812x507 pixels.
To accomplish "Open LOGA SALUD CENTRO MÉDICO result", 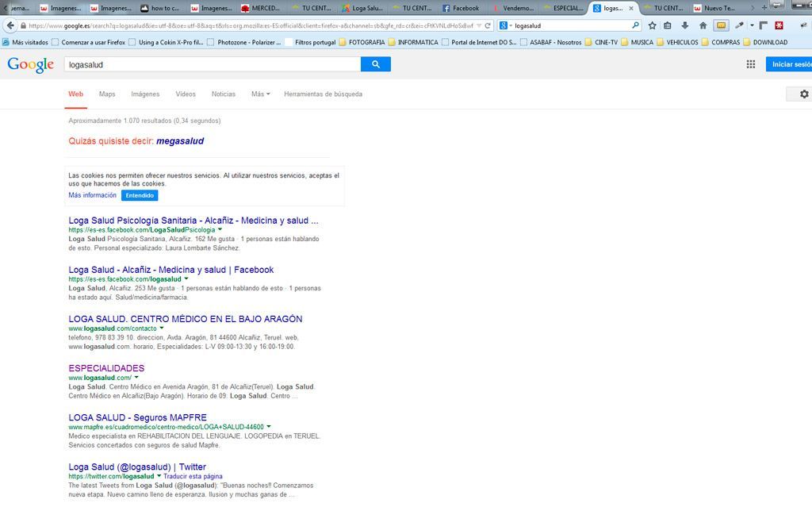I will click(x=186, y=319).
